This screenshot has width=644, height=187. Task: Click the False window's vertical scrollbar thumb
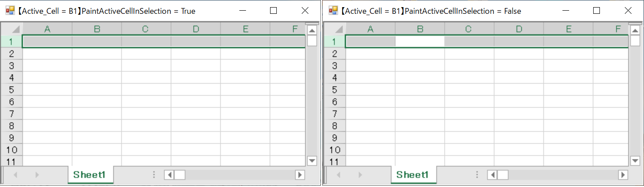(x=635, y=41)
